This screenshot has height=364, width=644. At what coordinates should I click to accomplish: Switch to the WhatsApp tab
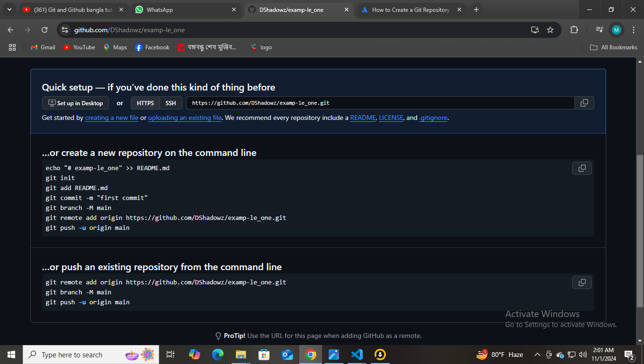tap(185, 9)
